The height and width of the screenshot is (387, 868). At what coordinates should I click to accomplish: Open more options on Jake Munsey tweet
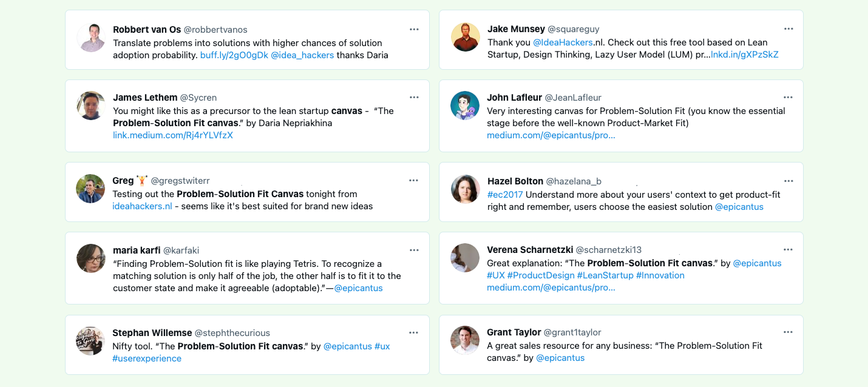pos(788,29)
